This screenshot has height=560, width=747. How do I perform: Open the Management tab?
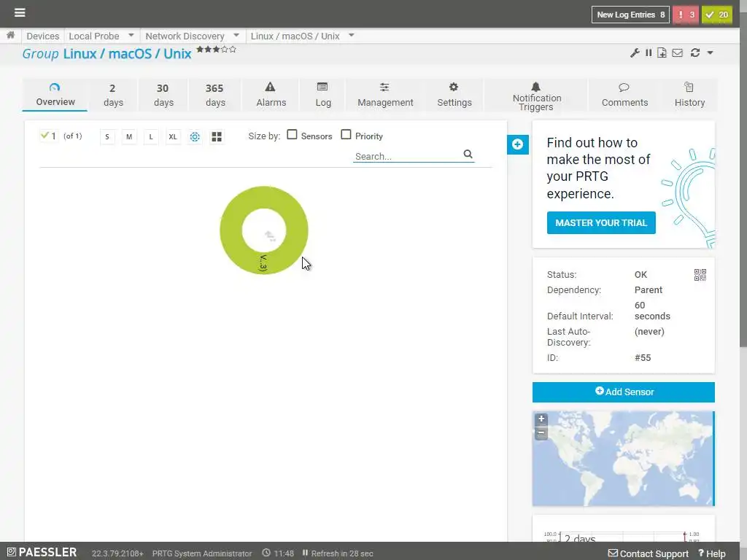[x=385, y=95]
